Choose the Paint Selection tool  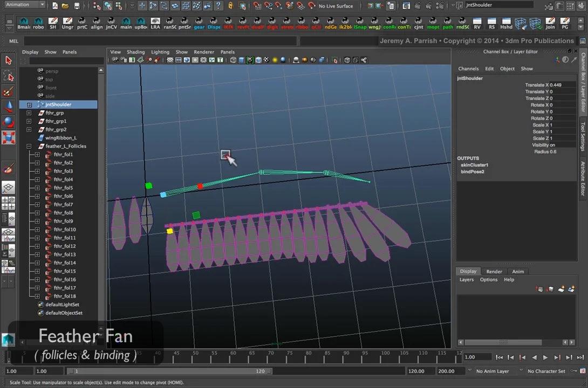(x=8, y=92)
